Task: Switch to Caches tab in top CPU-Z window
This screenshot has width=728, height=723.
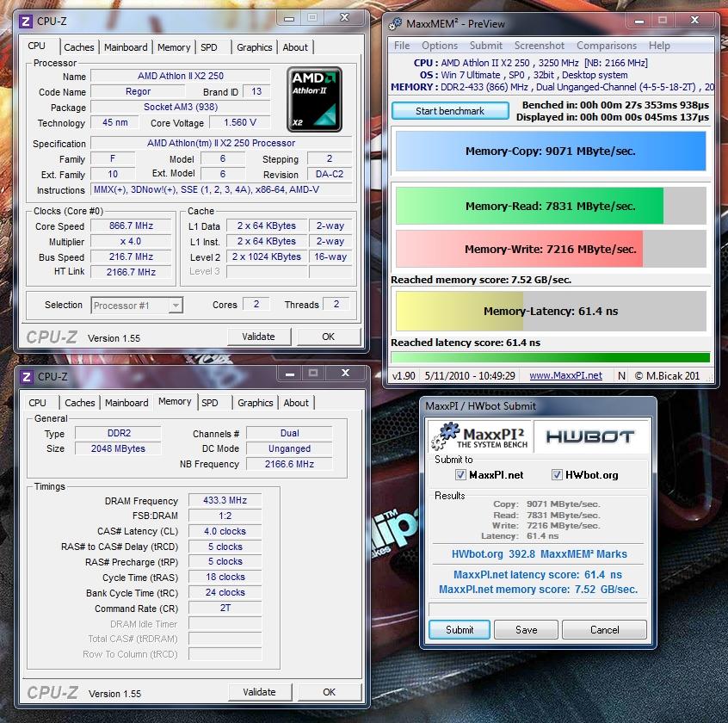Action: [79, 47]
